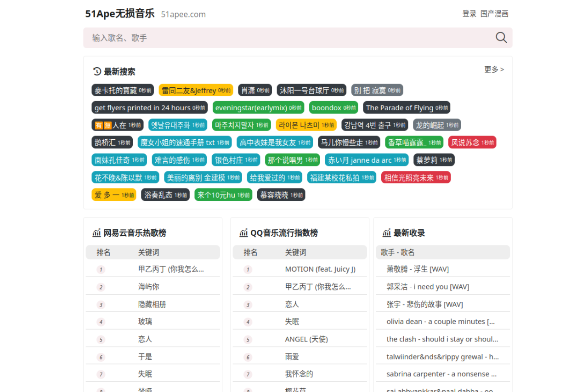Viewport: 588px width, 392px height.
Task: Select the 福建某校花私拍 search tag
Action: pos(342,177)
